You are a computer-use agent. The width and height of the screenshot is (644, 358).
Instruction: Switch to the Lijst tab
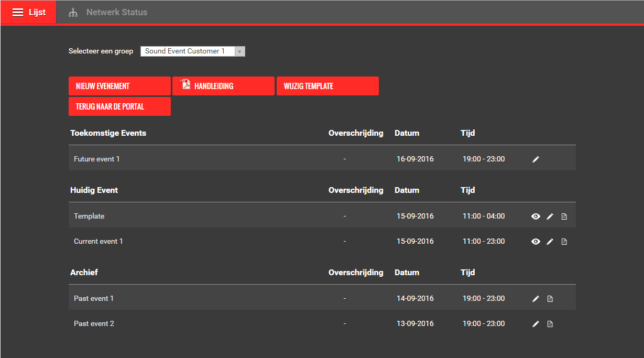[x=29, y=13]
